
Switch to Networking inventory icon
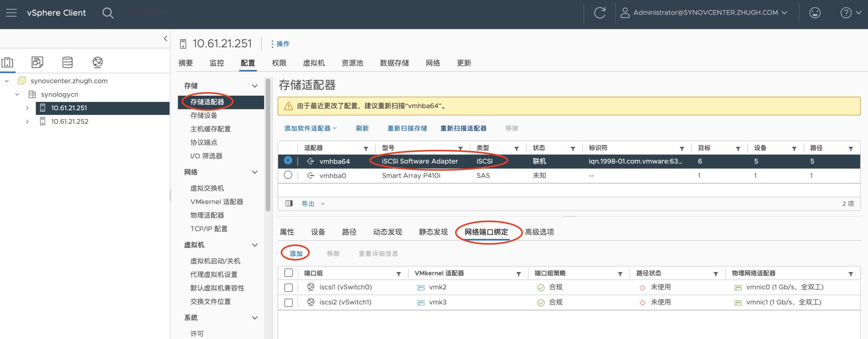coord(98,62)
